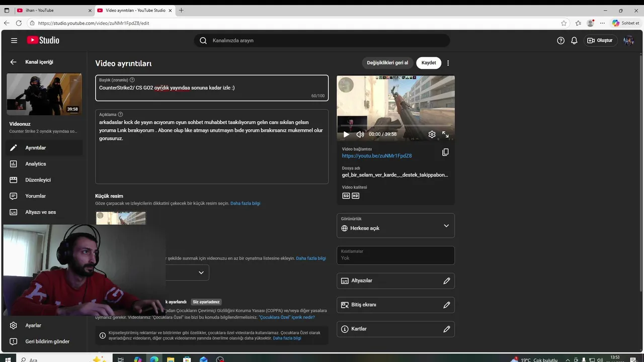Screen dimensions: 644x362
Task: Open the notifications bell
Action: tap(574, 40)
